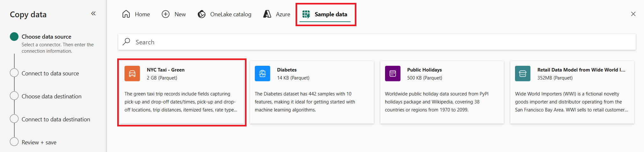
Task: Collapse the Copy data side panel
Action: (93, 13)
